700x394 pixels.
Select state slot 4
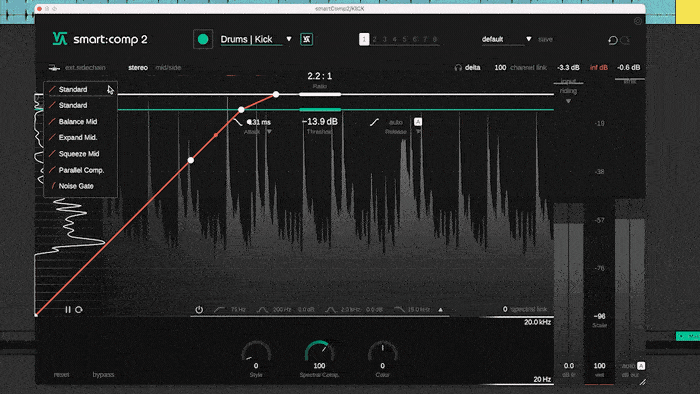[394, 39]
